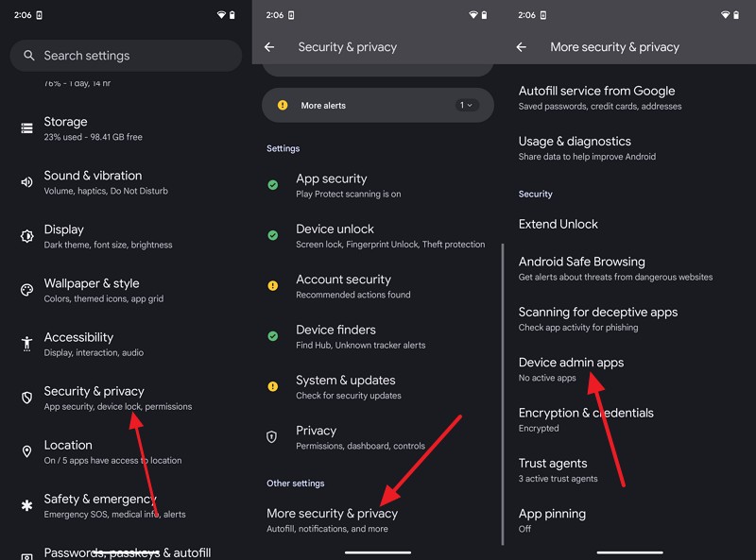Image resolution: width=756 pixels, height=560 pixels.
Task: Open Device finders entry
Action: 378,336
